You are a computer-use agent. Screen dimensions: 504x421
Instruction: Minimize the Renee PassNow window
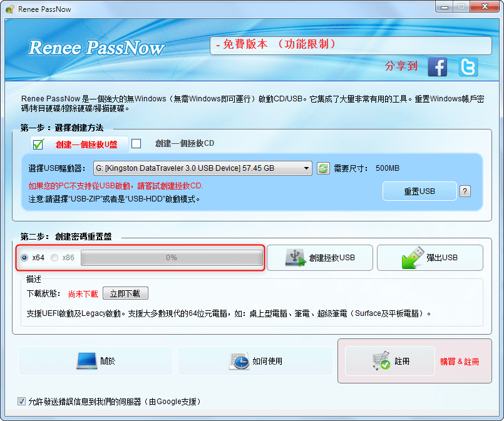445,7
